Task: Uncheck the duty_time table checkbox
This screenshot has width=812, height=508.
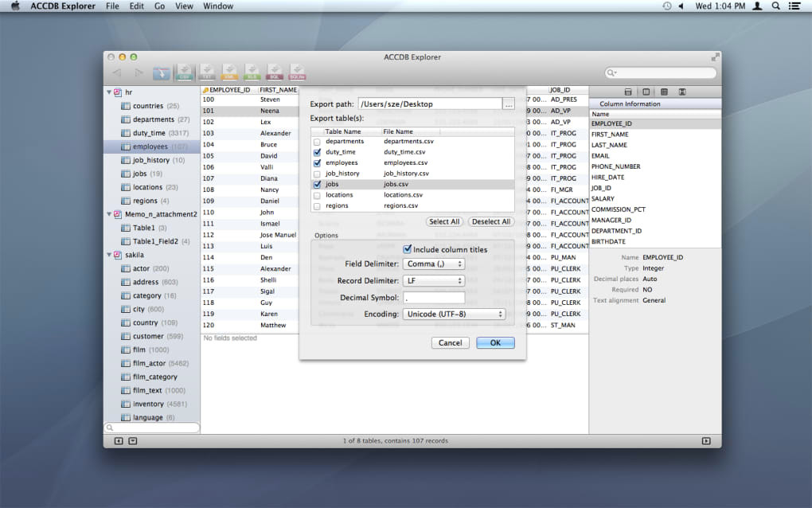Action: pos(317,152)
